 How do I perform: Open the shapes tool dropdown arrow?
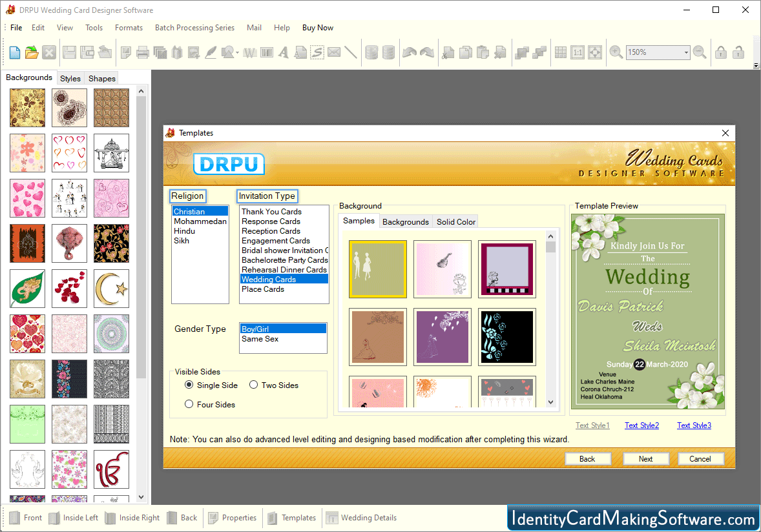coord(237,52)
